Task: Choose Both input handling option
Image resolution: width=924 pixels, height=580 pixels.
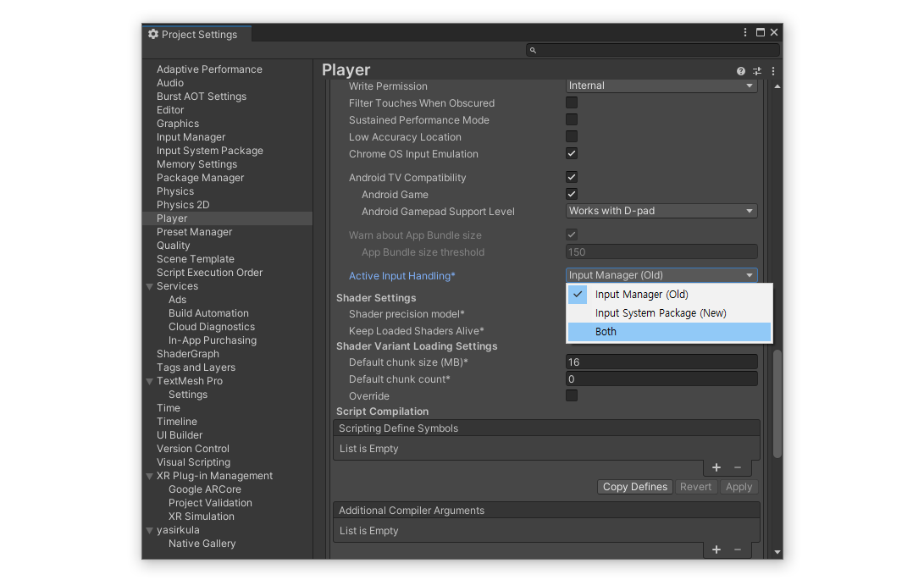Action: pos(669,332)
